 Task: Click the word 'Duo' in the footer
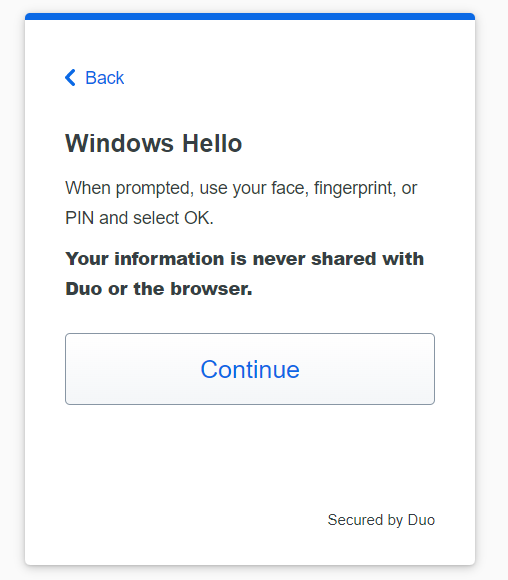coord(421,520)
